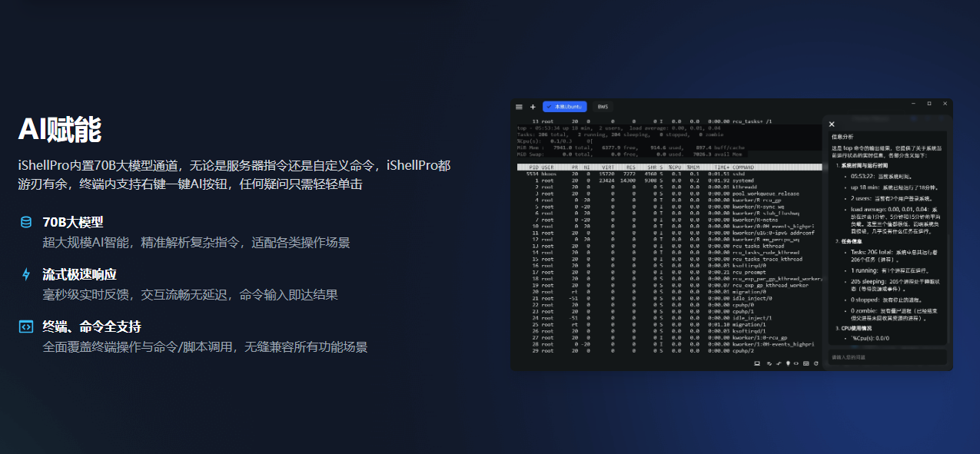
Task: Click the laptop icon in terminal toolbar
Action: tap(757, 363)
